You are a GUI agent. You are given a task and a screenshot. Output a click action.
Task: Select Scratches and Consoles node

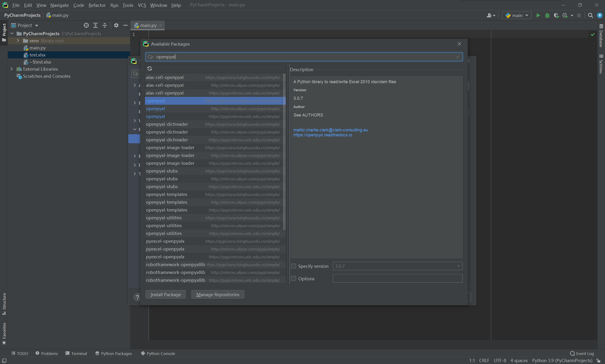[x=47, y=76]
